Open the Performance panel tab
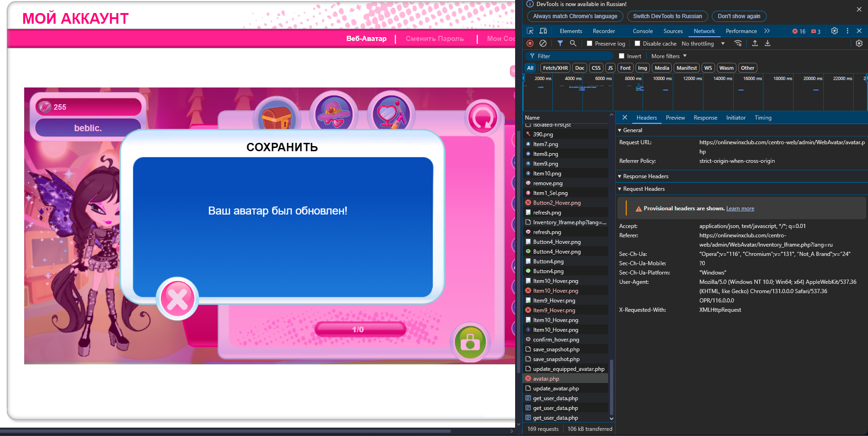This screenshot has width=868, height=436. point(741,31)
